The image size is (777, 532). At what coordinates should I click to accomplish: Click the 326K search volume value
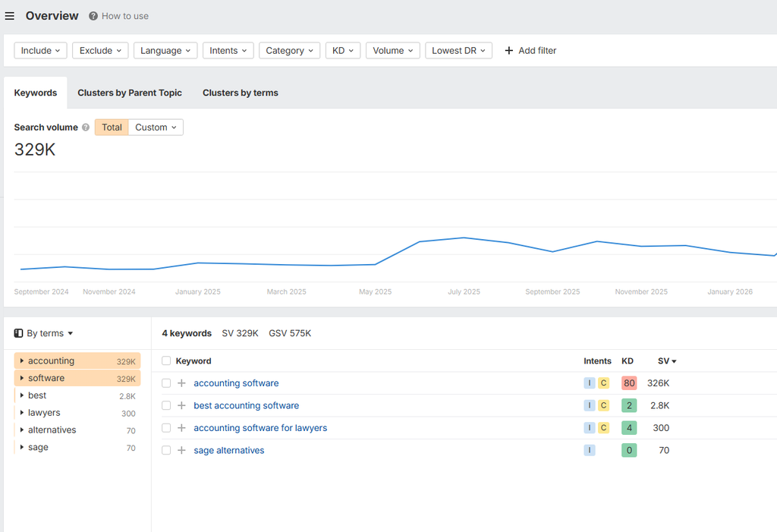pos(658,383)
